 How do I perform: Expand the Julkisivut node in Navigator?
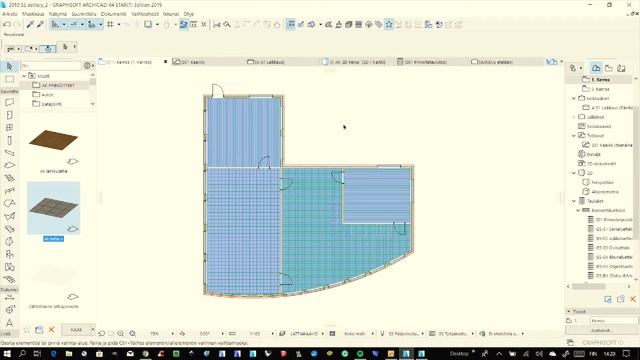pyautogui.click(x=574, y=117)
